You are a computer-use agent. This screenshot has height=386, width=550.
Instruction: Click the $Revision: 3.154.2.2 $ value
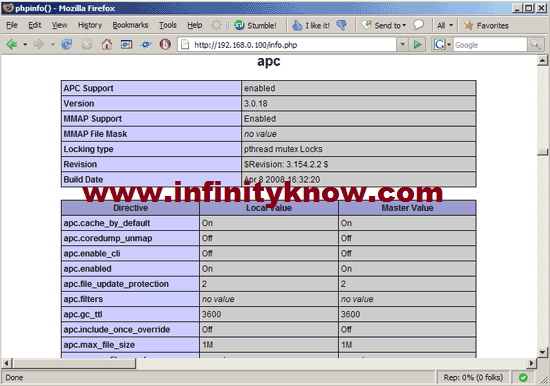(286, 164)
